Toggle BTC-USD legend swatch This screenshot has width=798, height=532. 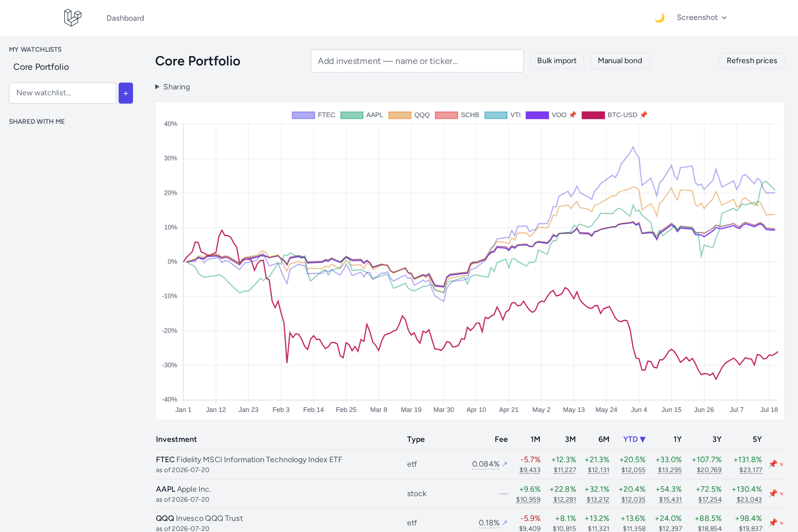pos(593,115)
